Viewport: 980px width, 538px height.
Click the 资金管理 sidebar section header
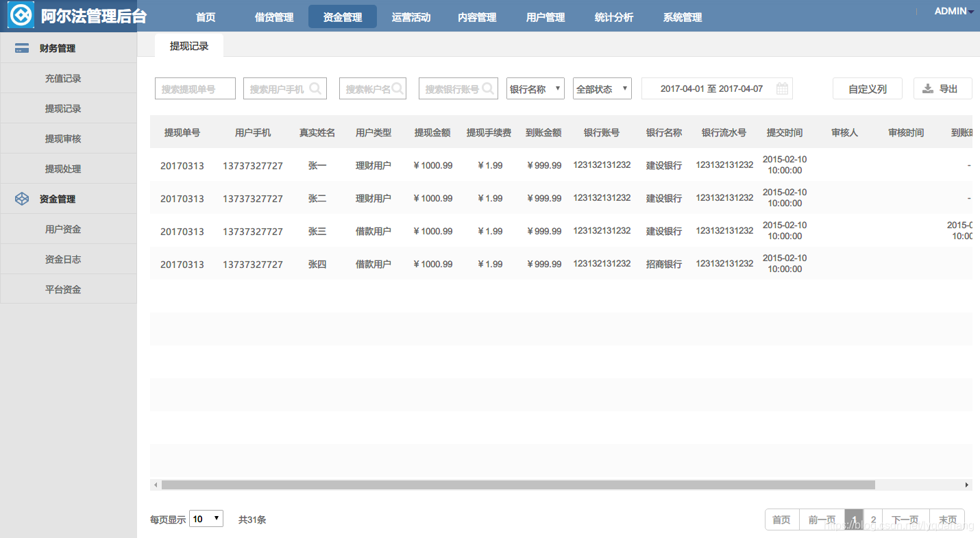click(x=69, y=199)
